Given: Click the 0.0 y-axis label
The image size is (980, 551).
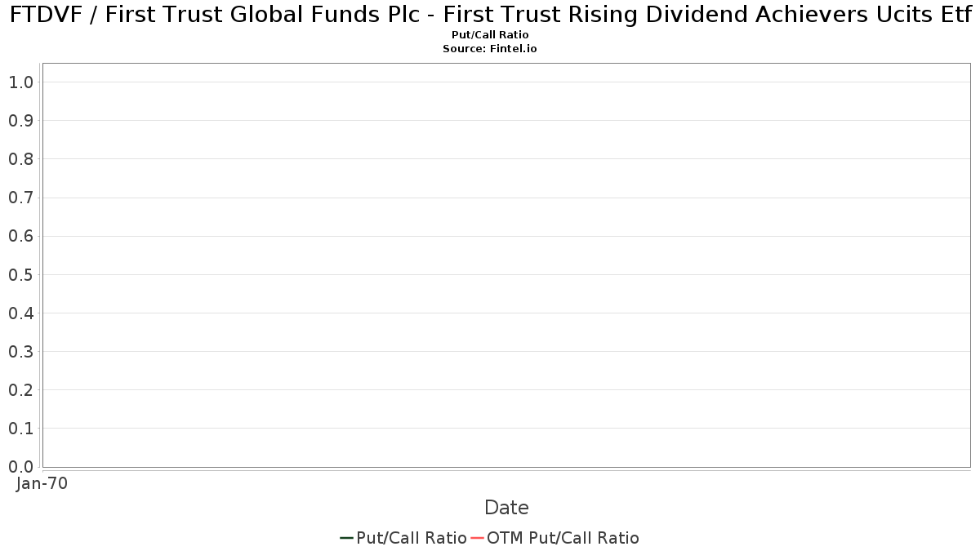Looking at the screenshot, I should [20, 467].
